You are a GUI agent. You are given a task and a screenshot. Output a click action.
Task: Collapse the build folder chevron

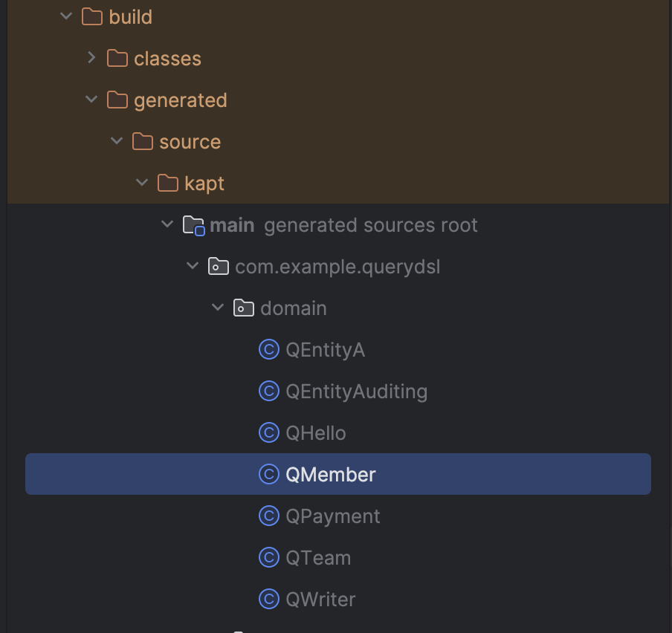coord(66,16)
